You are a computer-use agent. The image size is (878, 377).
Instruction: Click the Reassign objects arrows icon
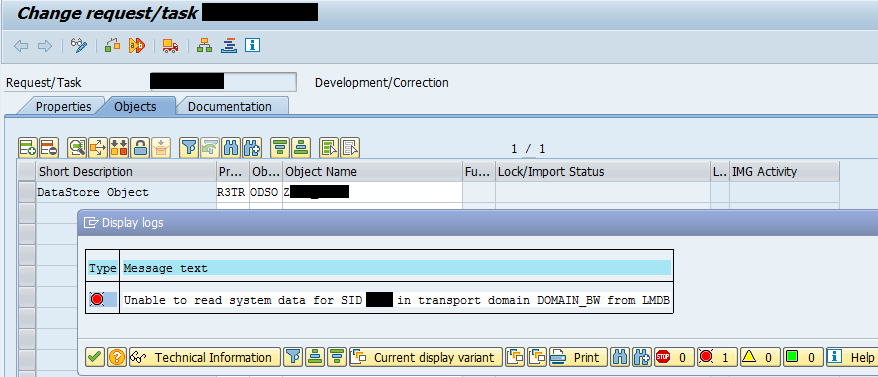[97, 148]
